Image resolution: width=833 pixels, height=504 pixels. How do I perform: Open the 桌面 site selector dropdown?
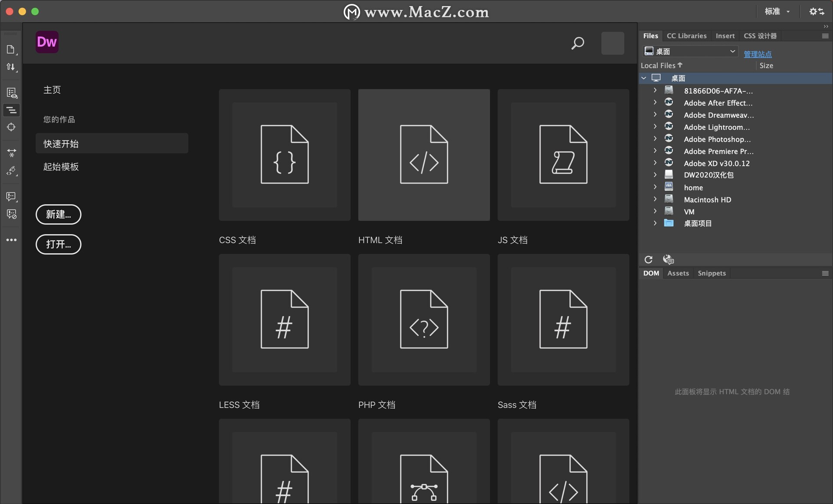pyautogui.click(x=690, y=52)
